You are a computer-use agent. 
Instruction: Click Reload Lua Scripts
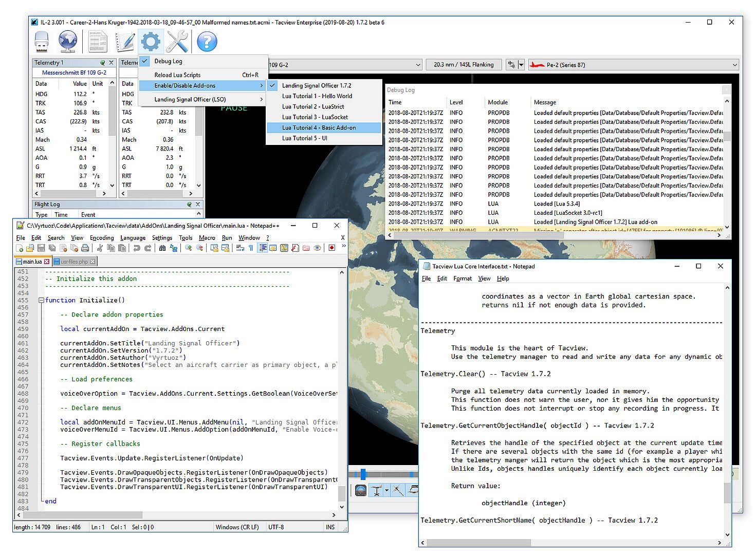[x=177, y=75]
